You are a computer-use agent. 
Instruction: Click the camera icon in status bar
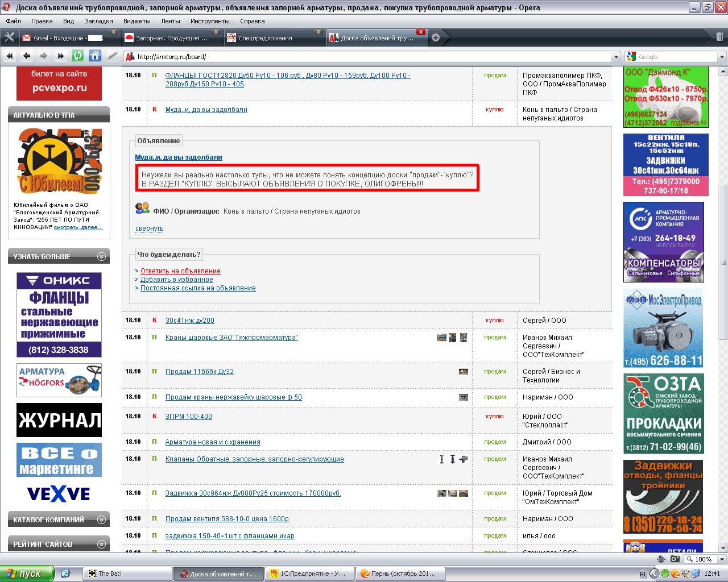coord(675,559)
